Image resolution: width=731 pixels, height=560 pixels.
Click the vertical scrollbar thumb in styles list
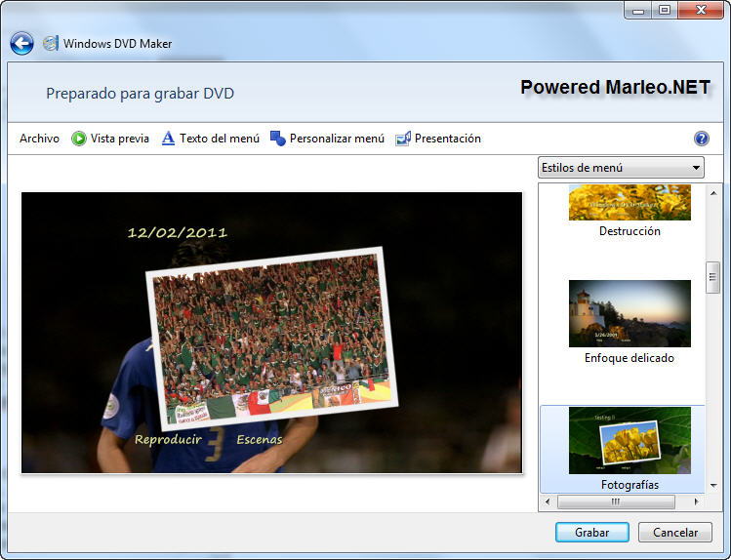tap(712, 277)
